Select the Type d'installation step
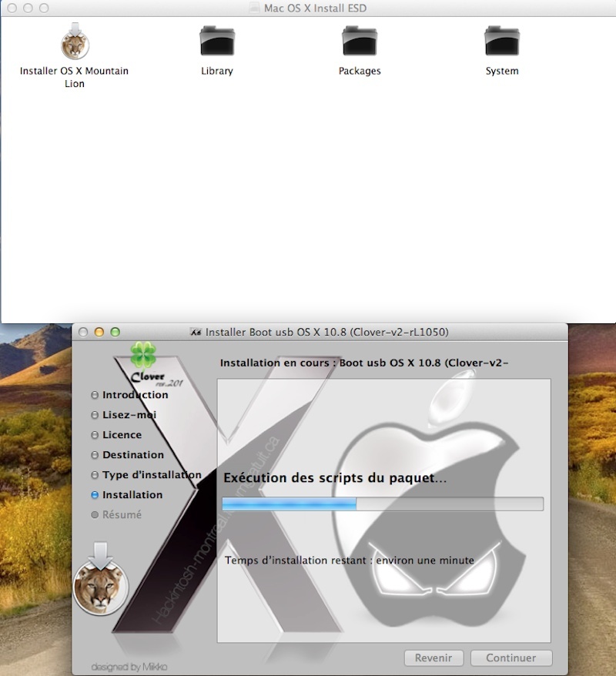616x676 pixels. pyautogui.click(x=146, y=475)
